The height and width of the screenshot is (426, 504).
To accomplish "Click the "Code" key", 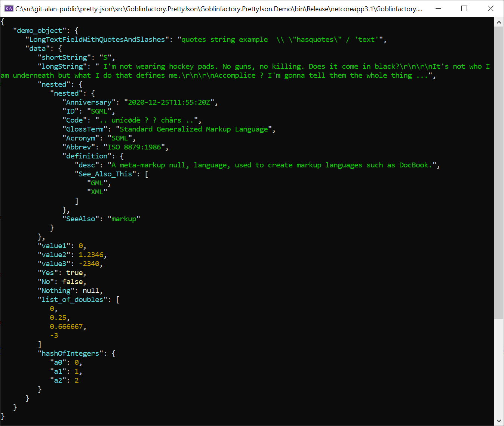I will pyautogui.click(x=74, y=120).
